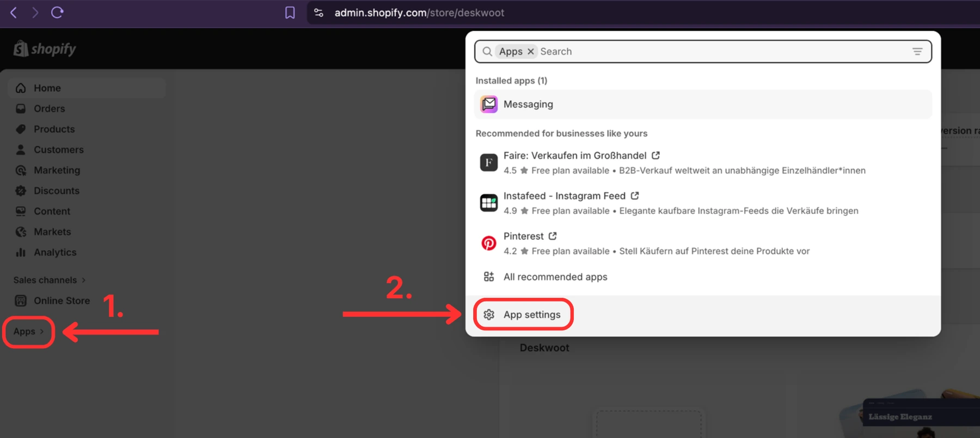Click the Shopify logo
The width and height of the screenshot is (980, 438).
tap(45, 49)
